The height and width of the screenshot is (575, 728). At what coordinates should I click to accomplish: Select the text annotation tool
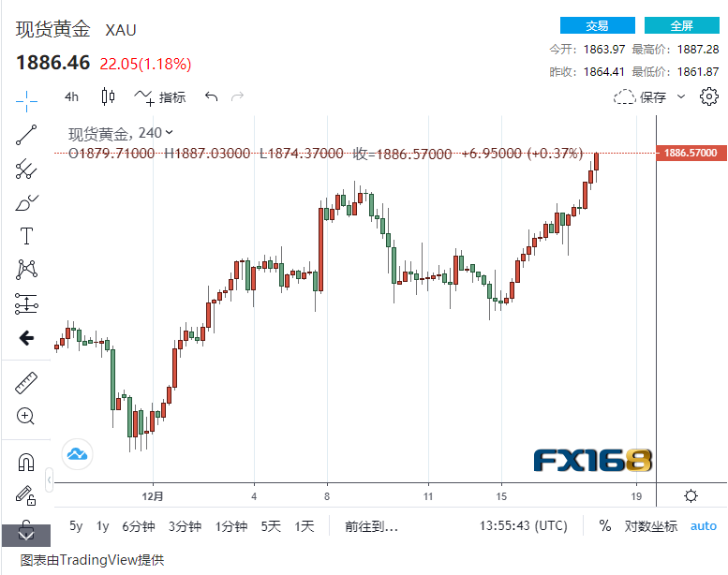tap(26, 236)
